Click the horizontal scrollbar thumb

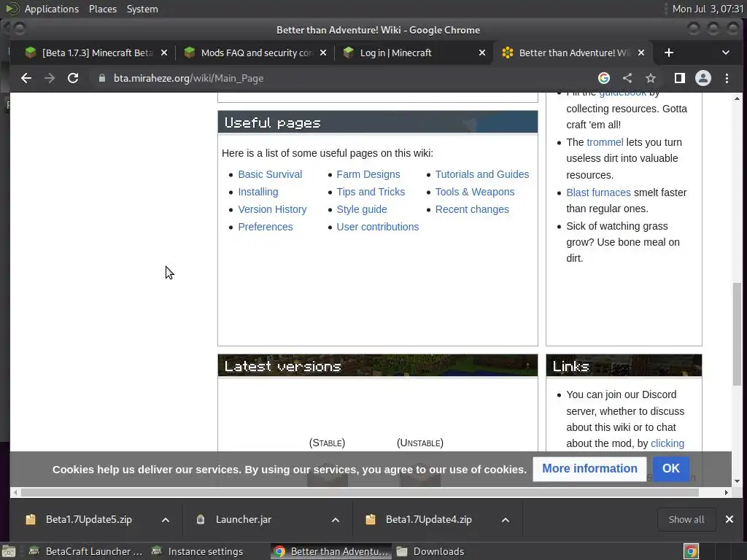360,492
